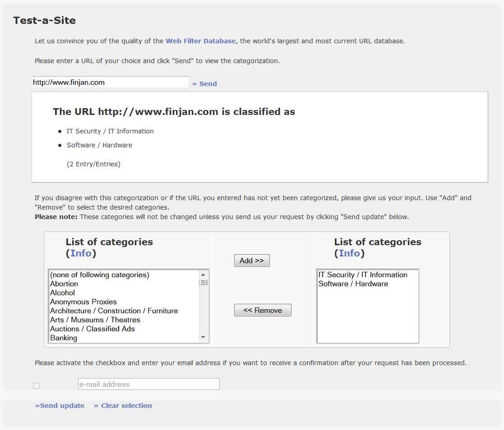Select Banking in the category list
Screen dimensions: 504x430
pyautogui.click(x=64, y=338)
